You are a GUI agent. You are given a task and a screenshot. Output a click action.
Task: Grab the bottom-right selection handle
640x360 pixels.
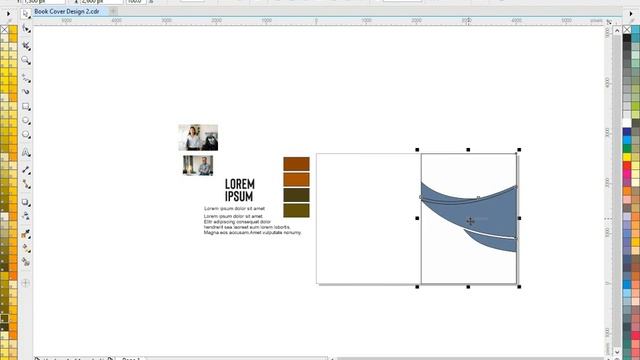point(519,287)
